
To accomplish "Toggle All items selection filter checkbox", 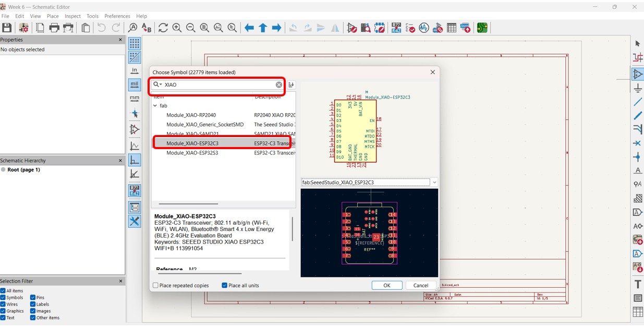I will click(x=3, y=291).
